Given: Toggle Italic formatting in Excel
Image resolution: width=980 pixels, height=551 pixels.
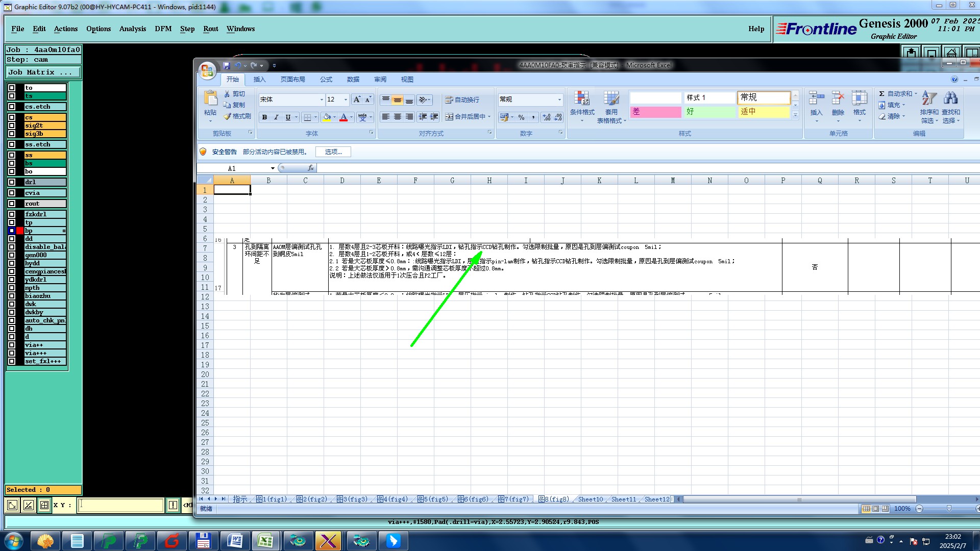Looking at the screenshot, I should click(276, 117).
